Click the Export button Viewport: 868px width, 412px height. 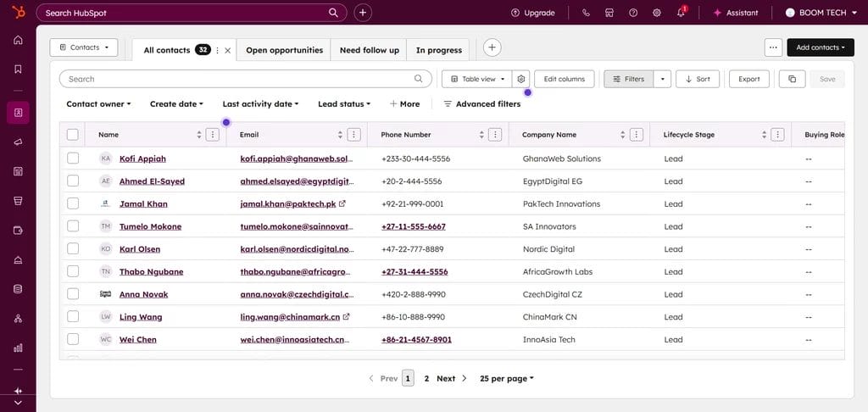(749, 79)
